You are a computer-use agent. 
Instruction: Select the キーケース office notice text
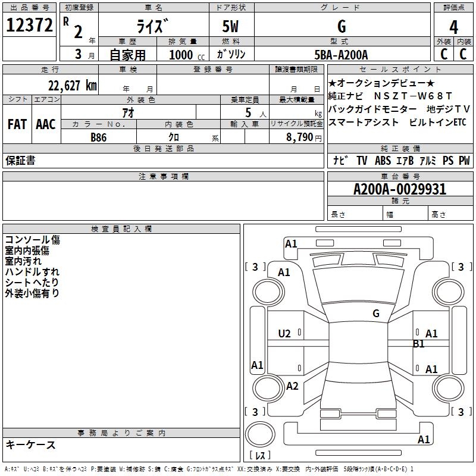pyautogui.click(x=30, y=445)
